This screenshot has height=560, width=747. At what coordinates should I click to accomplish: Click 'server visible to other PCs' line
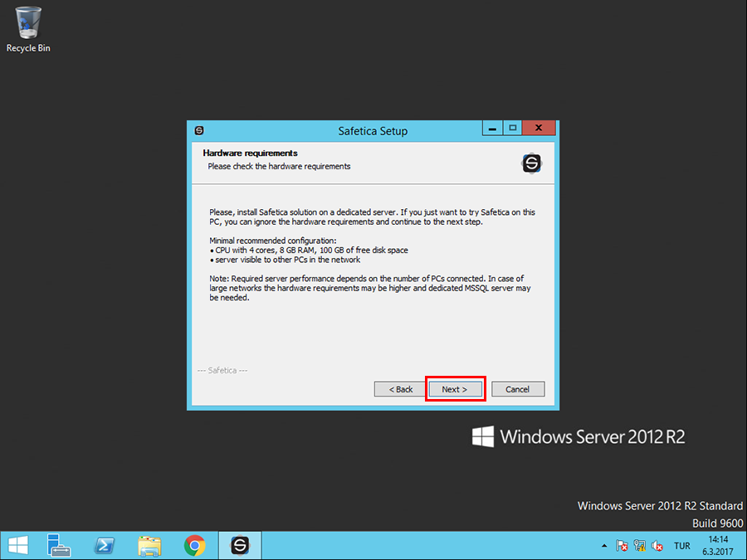285,260
